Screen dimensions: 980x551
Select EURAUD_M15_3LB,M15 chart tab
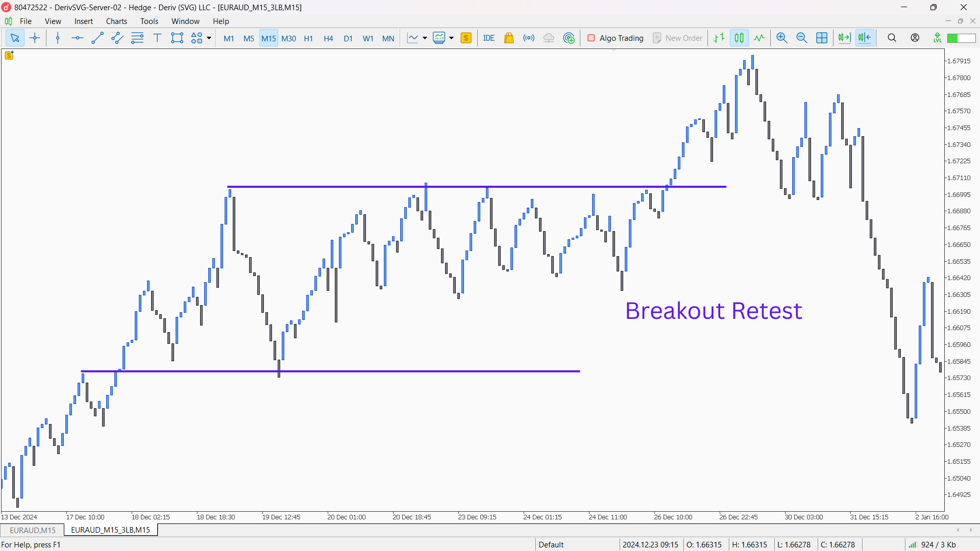[x=111, y=530]
